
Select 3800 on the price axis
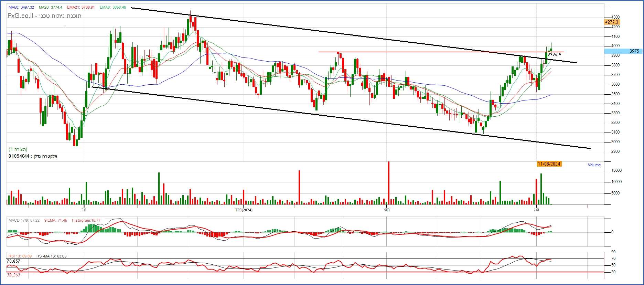616,65
